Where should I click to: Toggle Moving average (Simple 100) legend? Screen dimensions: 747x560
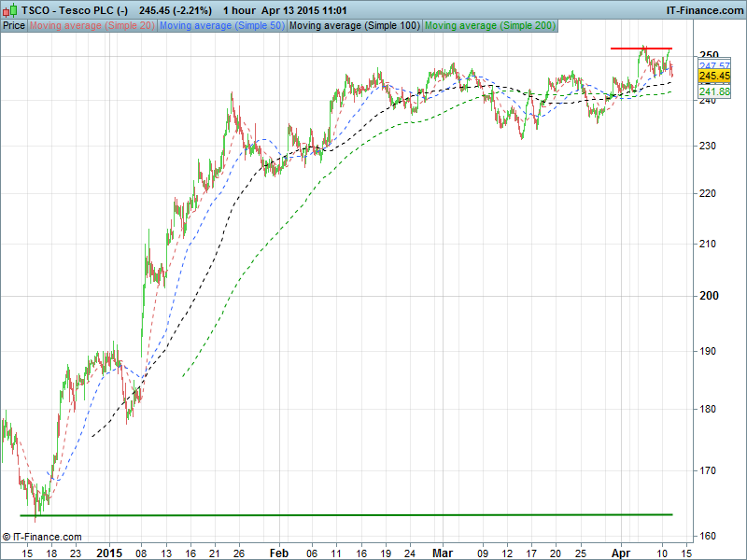pos(353,26)
